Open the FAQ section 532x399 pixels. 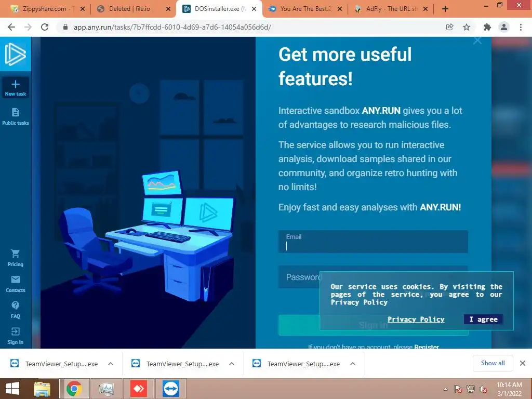tap(15, 310)
